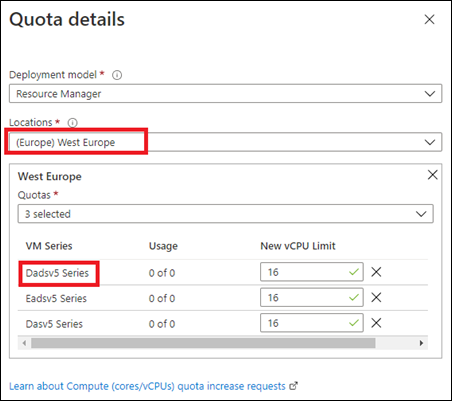Click external link icon beside quota link
The width and height of the screenshot is (453, 401).
(x=293, y=386)
